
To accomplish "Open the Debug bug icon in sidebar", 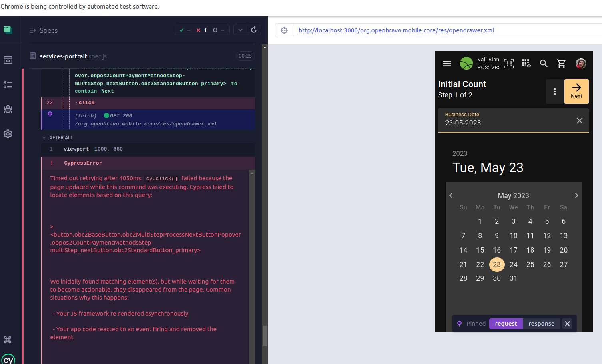I will (8, 109).
